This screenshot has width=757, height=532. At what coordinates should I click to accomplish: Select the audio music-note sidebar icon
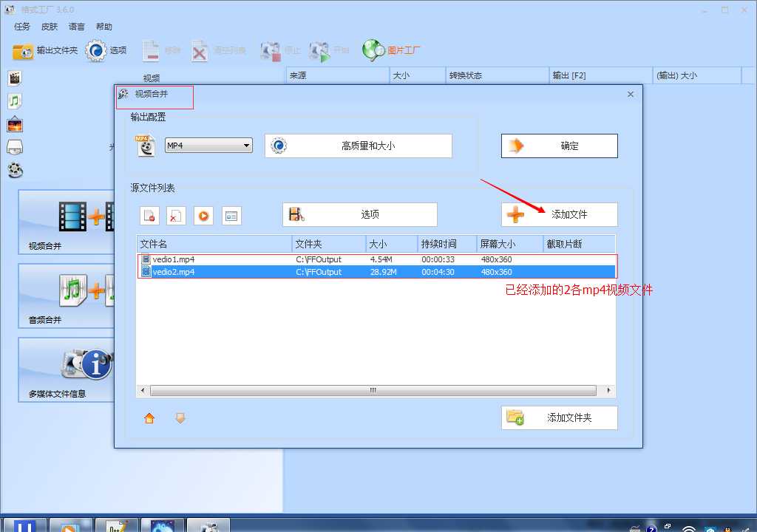coord(15,101)
